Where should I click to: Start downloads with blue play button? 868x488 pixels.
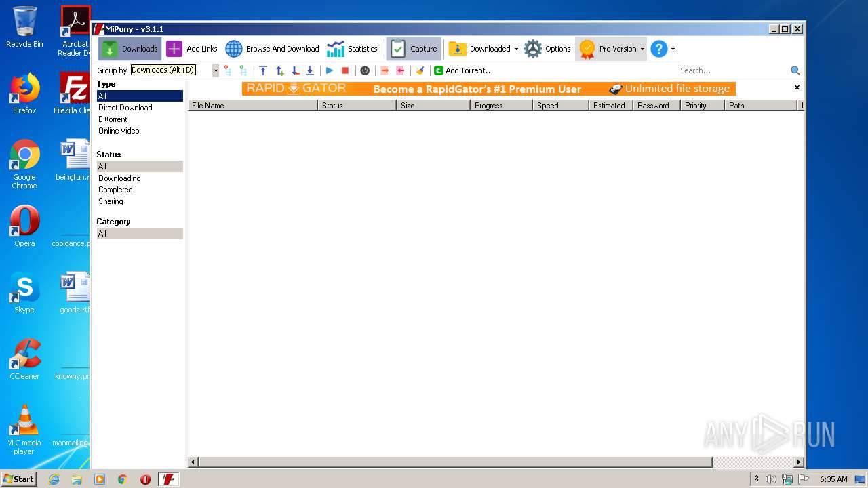click(330, 70)
